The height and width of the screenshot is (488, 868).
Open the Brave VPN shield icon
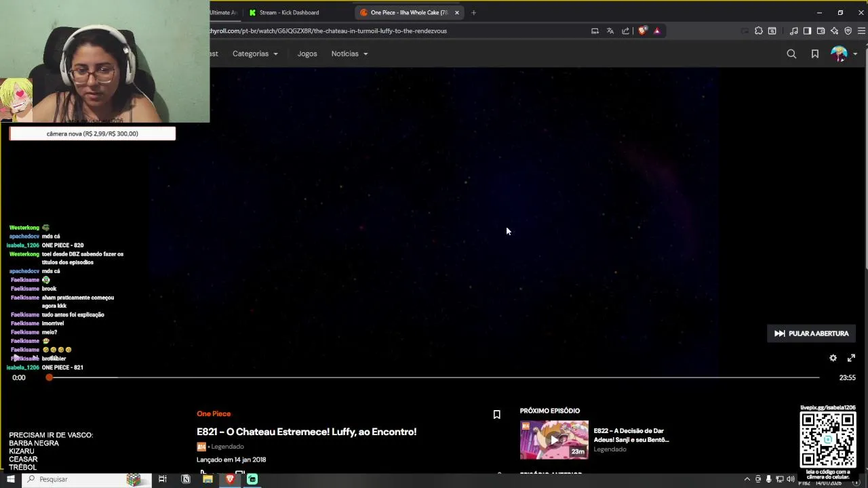coord(848,30)
